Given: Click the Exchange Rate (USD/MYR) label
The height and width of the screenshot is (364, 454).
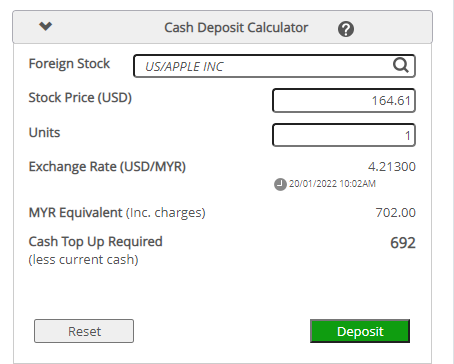Looking at the screenshot, I should pos(107,167).
